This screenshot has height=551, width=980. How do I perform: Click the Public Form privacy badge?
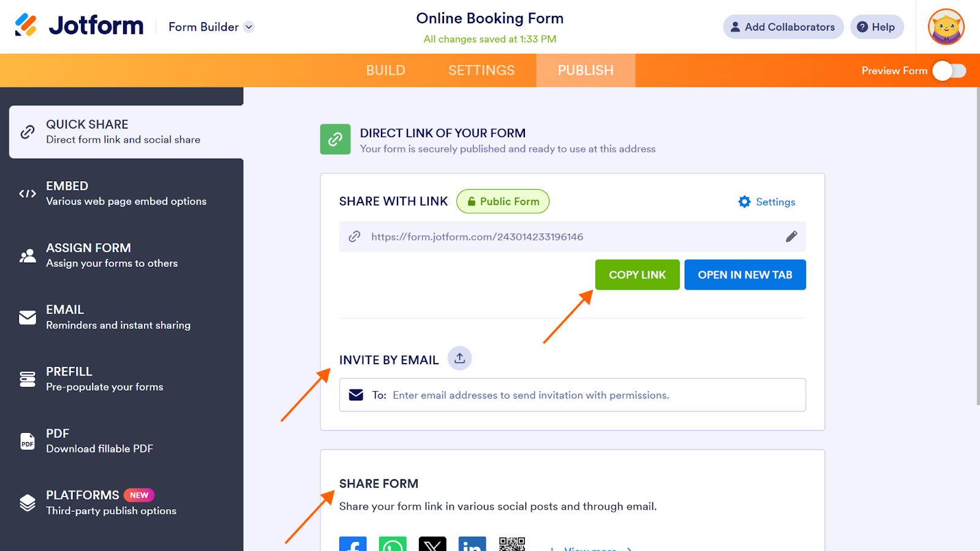coord(503,201)
